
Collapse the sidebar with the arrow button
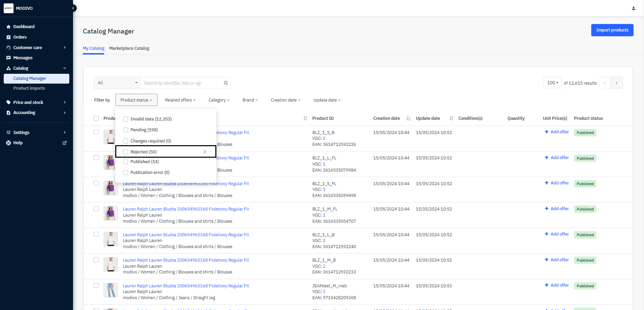[x=73, y=8]
